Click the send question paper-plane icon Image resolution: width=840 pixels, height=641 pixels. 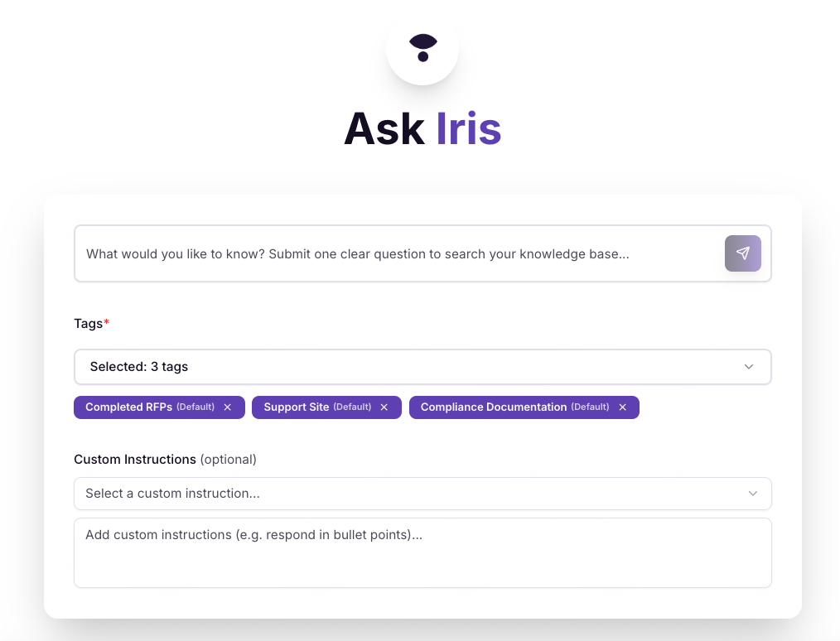(742, 253)
